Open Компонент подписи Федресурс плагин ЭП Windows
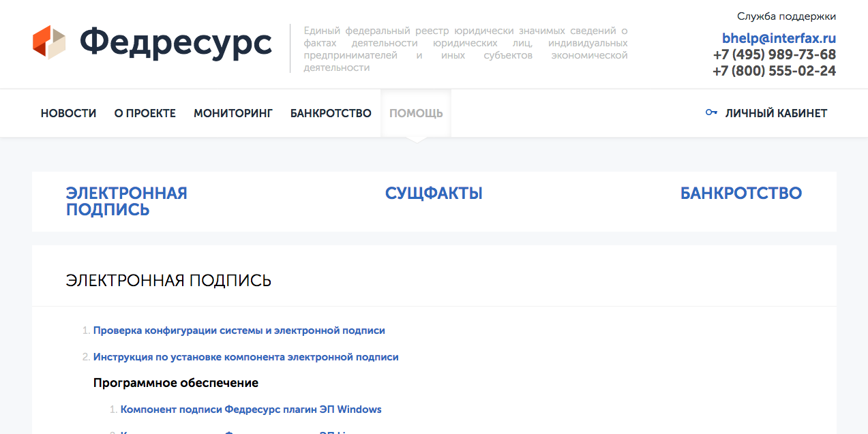Screen dimensions: 868x434 pos(251,409)
